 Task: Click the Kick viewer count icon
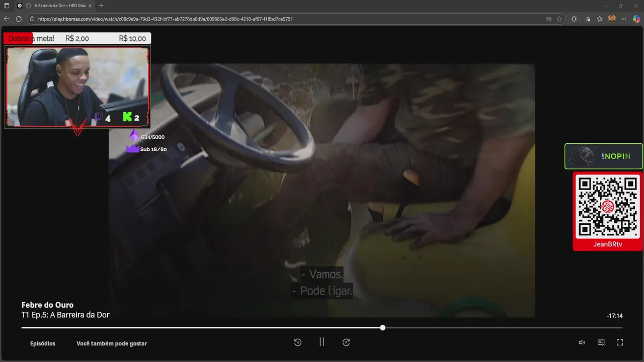coord(127,117)
